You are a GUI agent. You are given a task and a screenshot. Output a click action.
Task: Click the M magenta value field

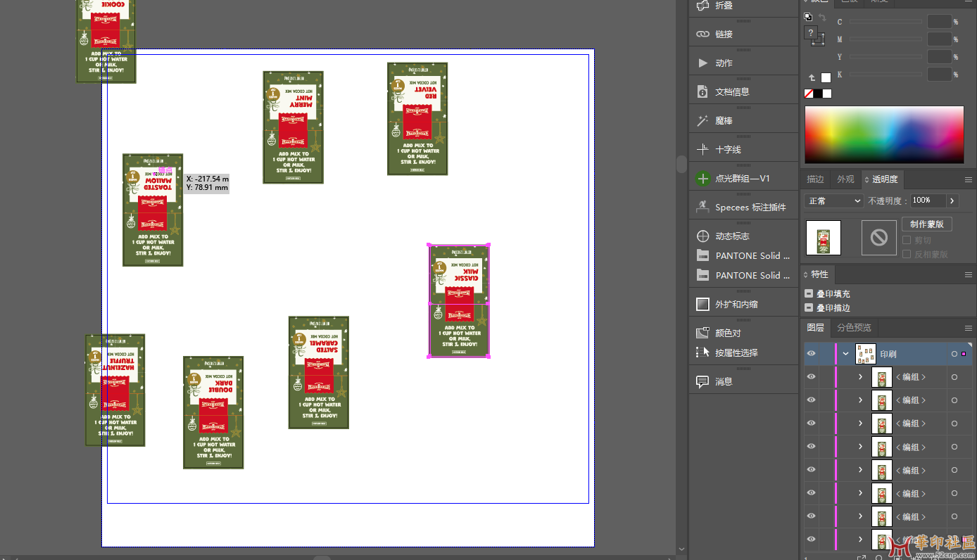pos(939,39)
